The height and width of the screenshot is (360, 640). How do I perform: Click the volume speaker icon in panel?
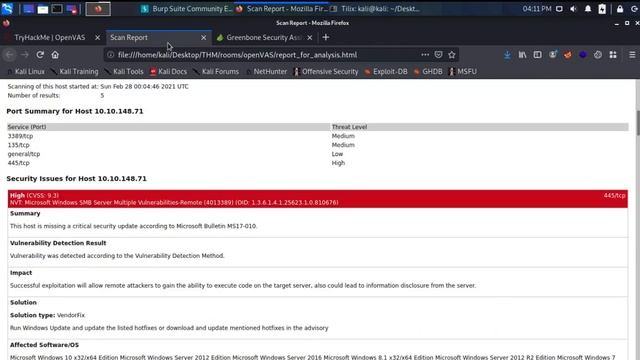pyautogui.click(x=573, y=9)
